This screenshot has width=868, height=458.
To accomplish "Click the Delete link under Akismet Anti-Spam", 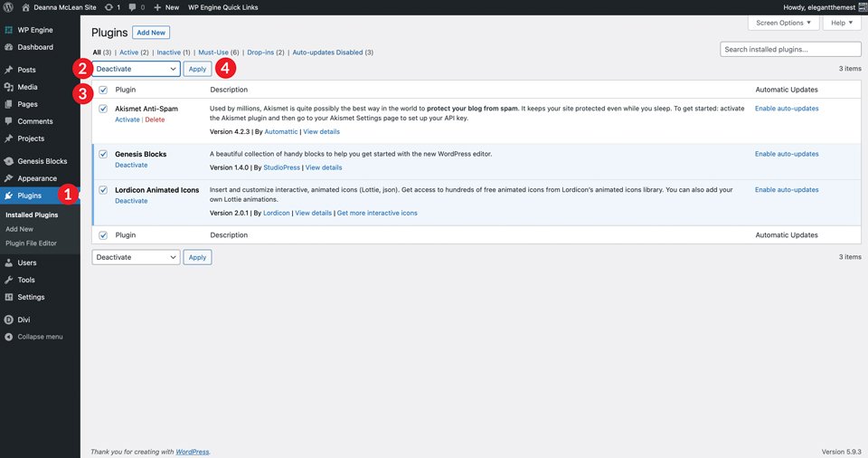I will click(x=155, y=119).
